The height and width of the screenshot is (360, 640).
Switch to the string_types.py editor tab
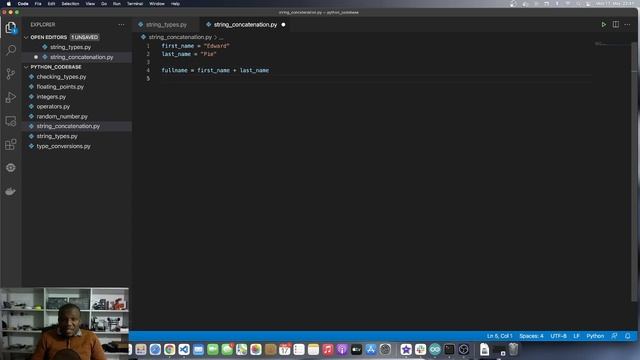click(x=166, y=24)
